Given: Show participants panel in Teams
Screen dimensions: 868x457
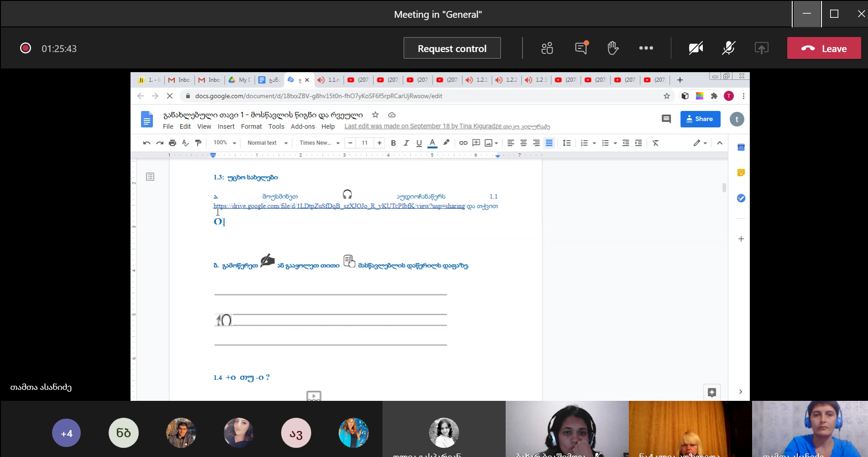Looking at the screenshot, I should (x=547, y=48).
